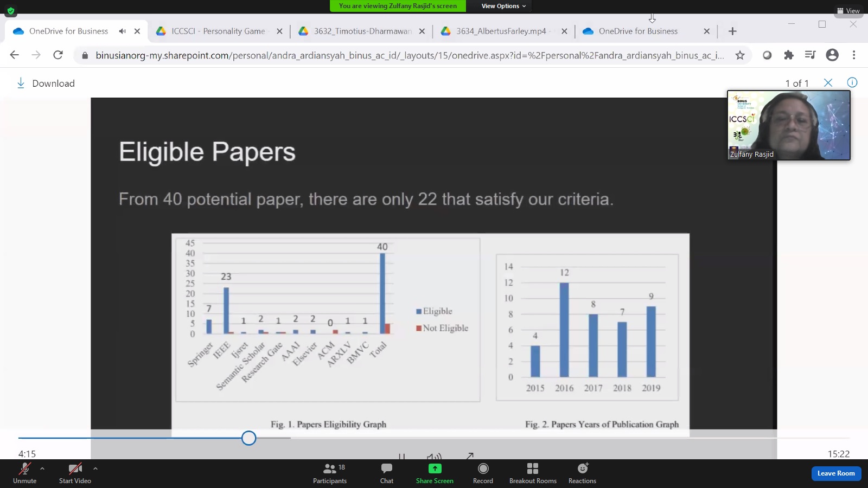Screen dimensions: 868x488
Task: Reload the page
Action: pos(58,55)
